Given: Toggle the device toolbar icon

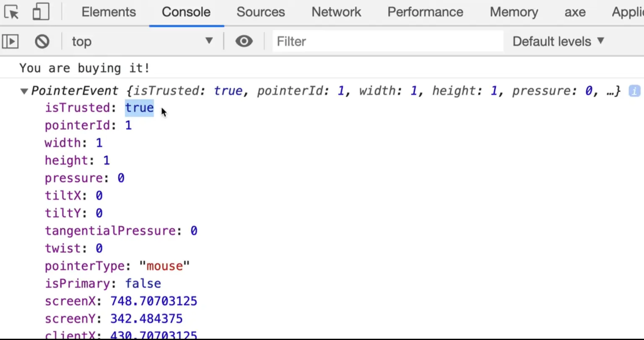Looking at the screenshot, I should pyautogui.click(x=41, y=12).
